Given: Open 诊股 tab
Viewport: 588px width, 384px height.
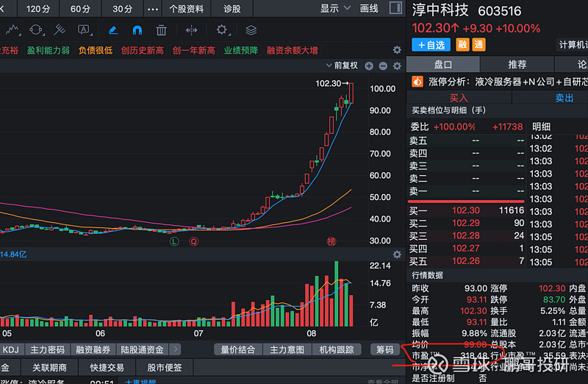Looking at the screenshot, I should (232, 9).
